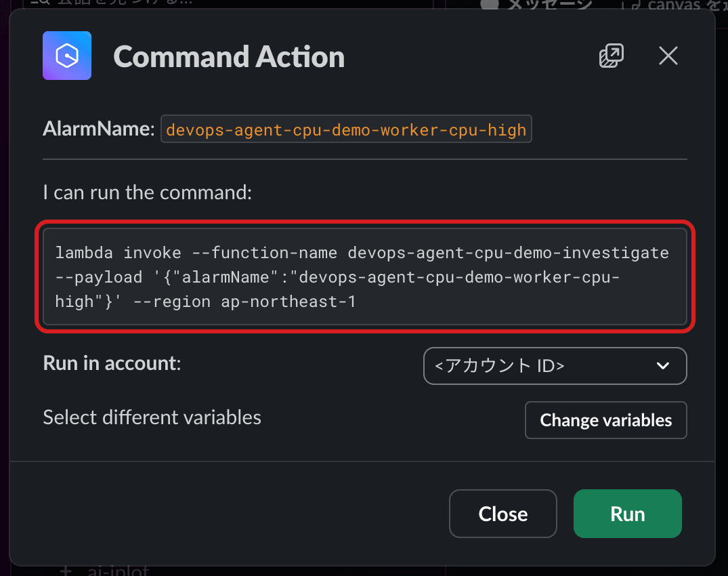
Task: Click the "I can run the command:" text
Action: tap(147, 192)
